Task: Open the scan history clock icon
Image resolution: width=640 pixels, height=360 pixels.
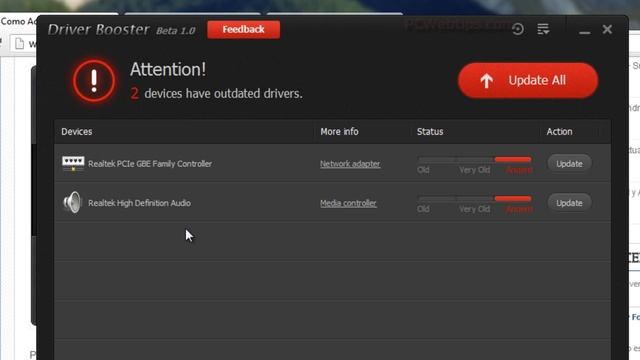Action: [518, 29]
